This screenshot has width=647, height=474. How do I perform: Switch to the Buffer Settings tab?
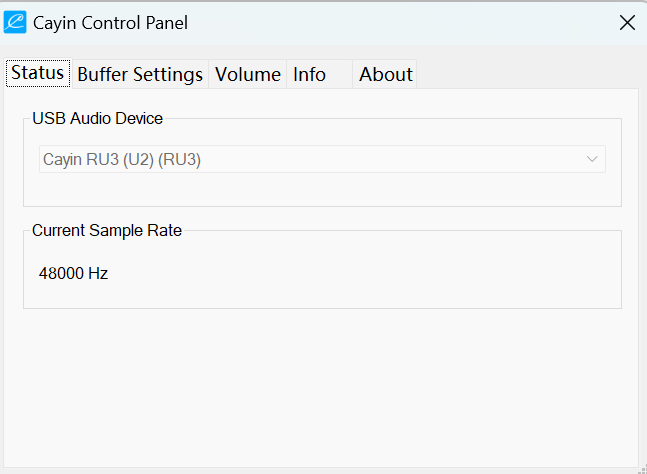coord(140,74)
